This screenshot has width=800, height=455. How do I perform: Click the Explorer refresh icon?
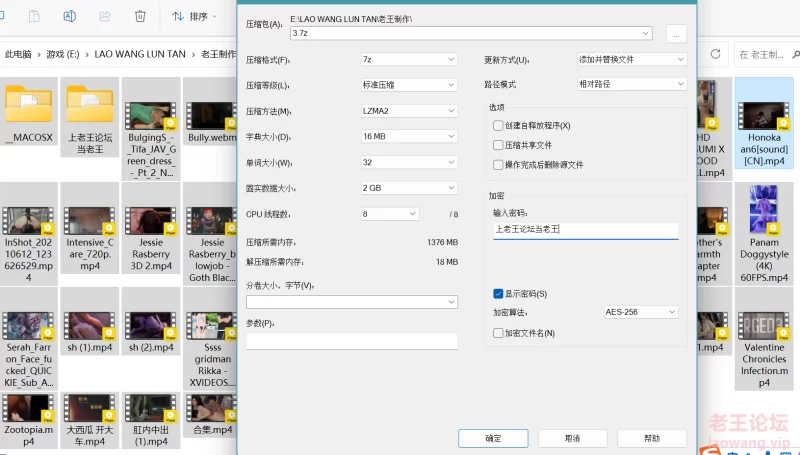tap(715, 54)
